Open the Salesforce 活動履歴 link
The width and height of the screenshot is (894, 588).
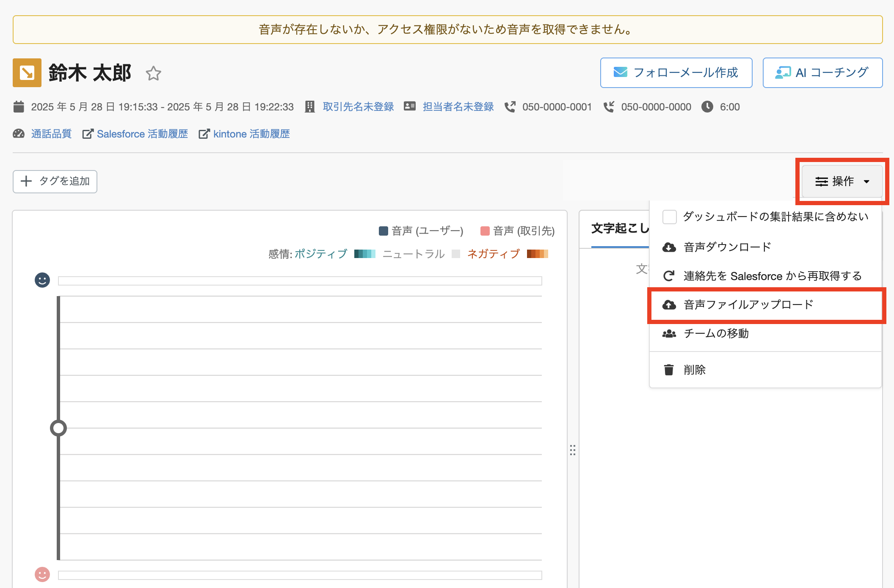pyautogui.click(x=142, y=134)
